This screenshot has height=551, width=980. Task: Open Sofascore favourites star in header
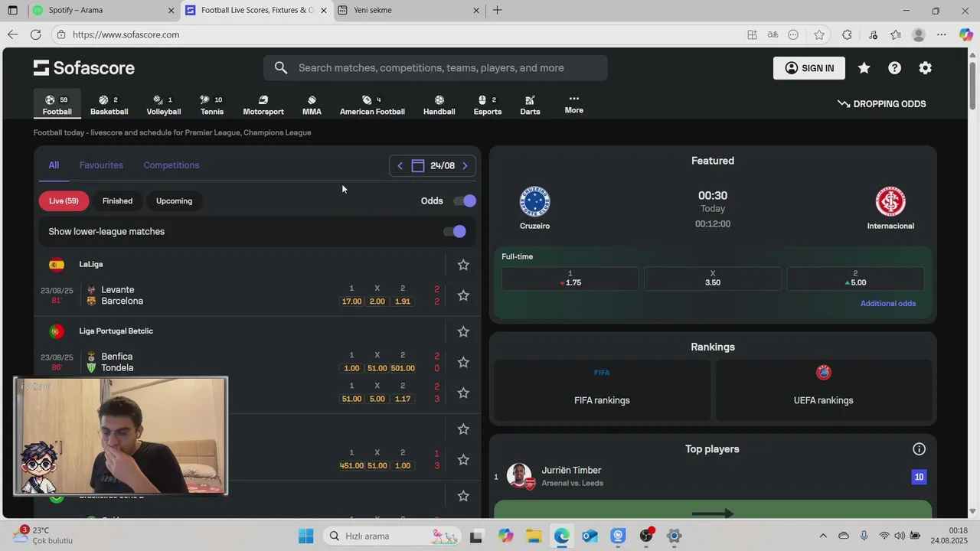[864, 68]
